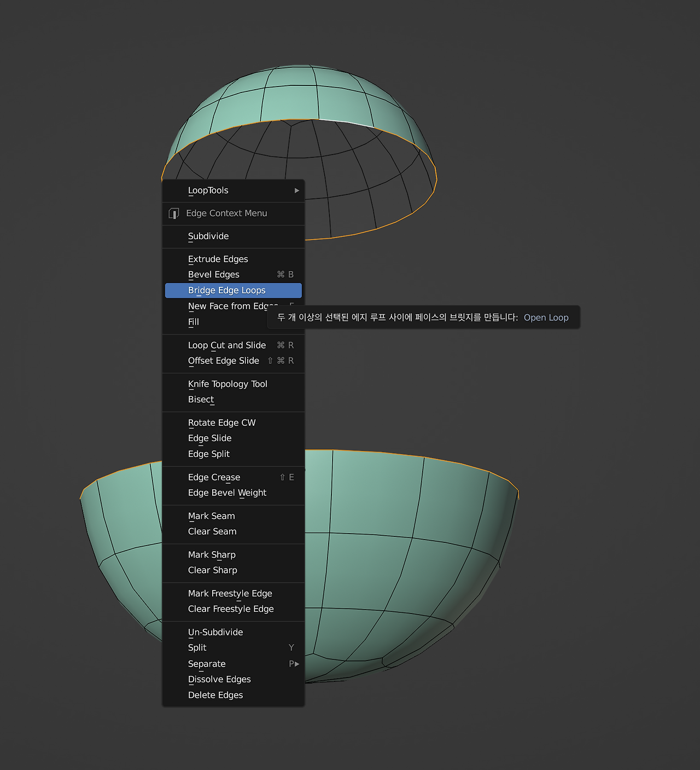Select the Bisect option

point(234,400)
